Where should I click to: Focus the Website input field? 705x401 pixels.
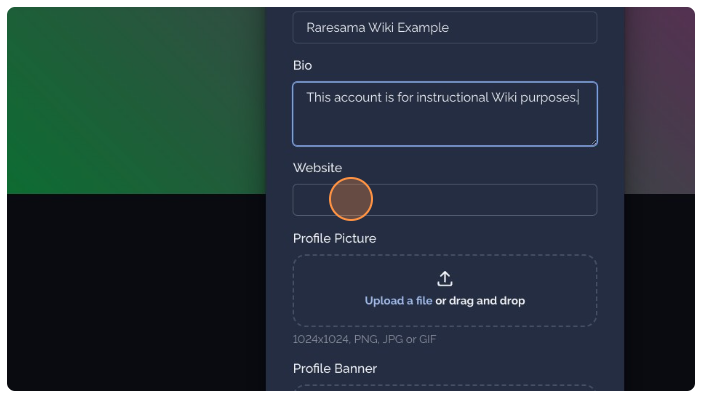[445, 200]
